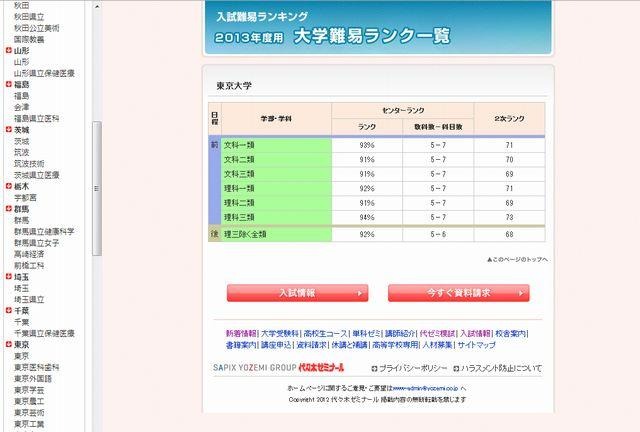Click the red icon beside 埼玉
The height and width of the screenshot is (432, 640).
(8, 276)
